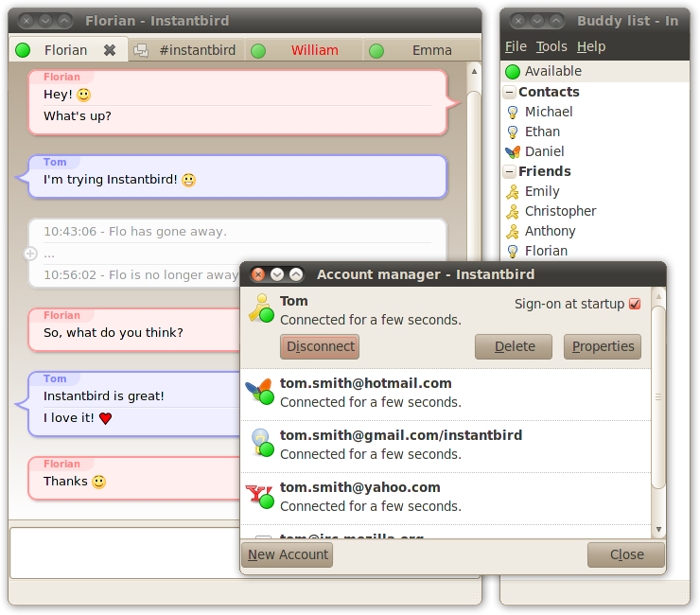Click the New Account button
700x615 pixels.
(288, 554)
